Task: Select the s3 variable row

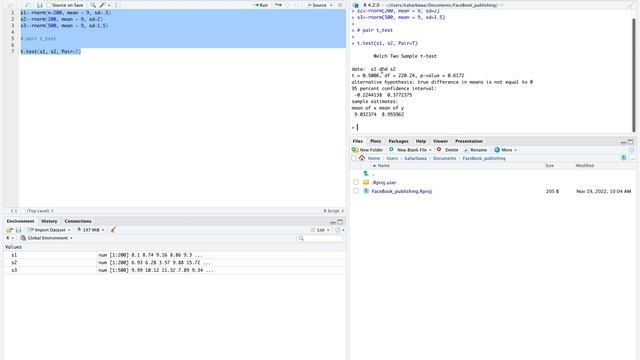Action: tap(175, 270)
